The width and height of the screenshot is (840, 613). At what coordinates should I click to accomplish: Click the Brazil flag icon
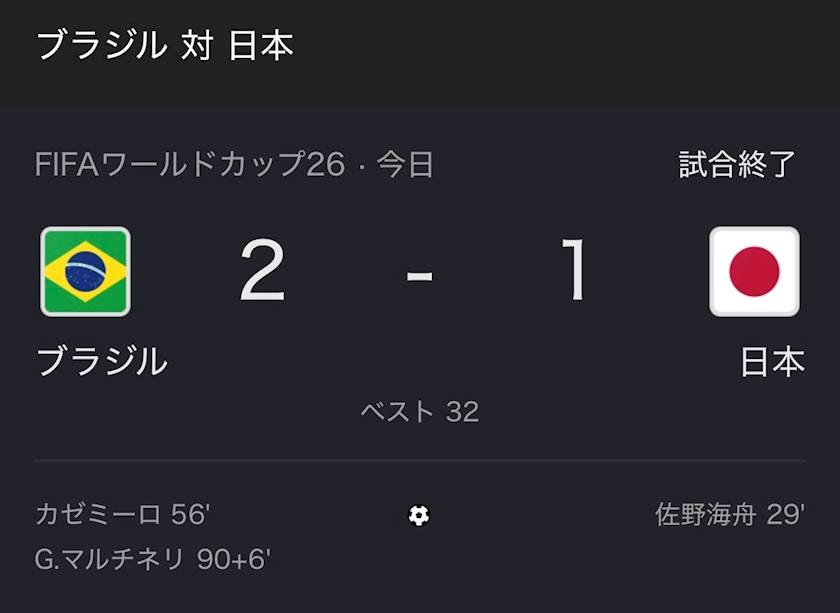click(x=86, y=272)
